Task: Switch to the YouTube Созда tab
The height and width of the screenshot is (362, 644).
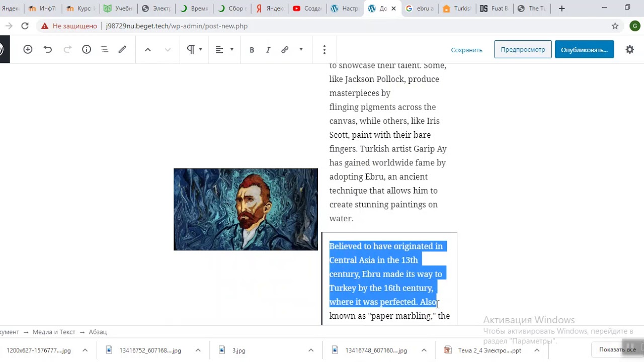Action: pos(307,9)
